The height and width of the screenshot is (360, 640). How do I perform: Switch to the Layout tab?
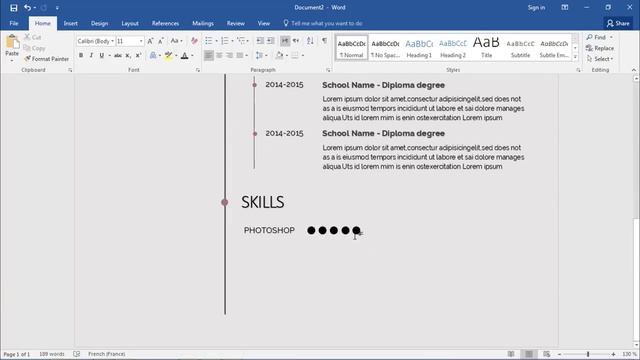click(130, 24)
